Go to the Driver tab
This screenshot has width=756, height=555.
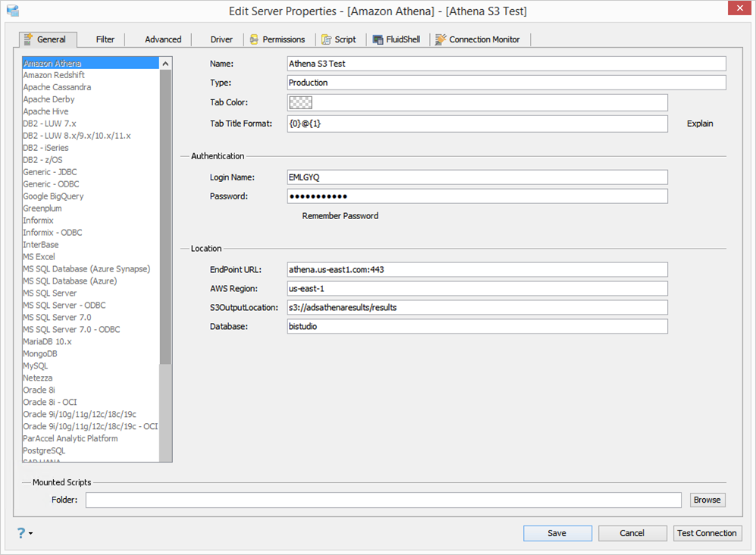point(221,39)
